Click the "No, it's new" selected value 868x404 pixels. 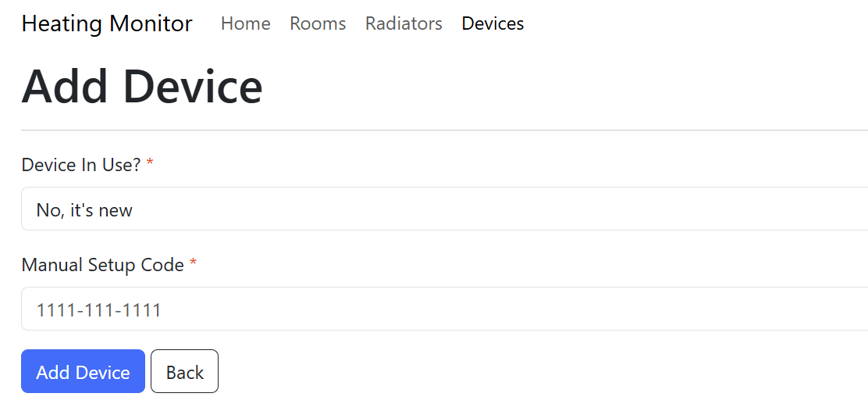[84, 210]
